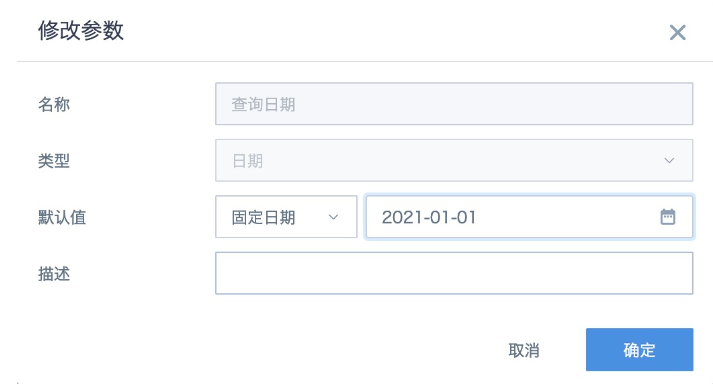Screen dimensions: 713x386
Task: Click the 2021-01-01 date value
Action: tap(429, 217)
